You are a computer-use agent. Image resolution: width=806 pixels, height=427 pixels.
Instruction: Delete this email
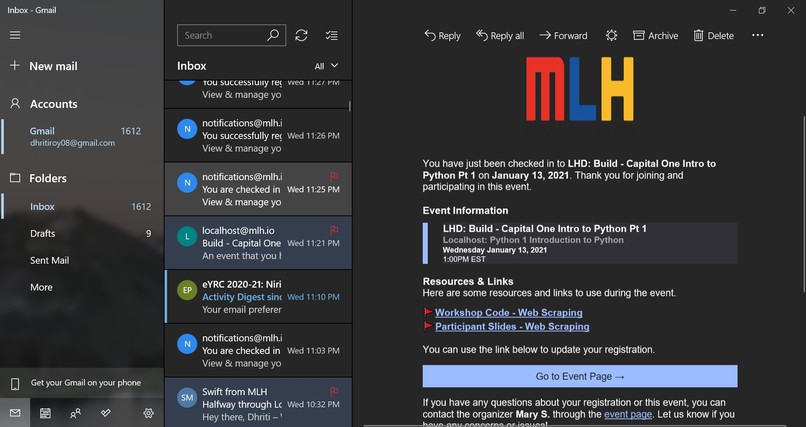tap(713, 35)
